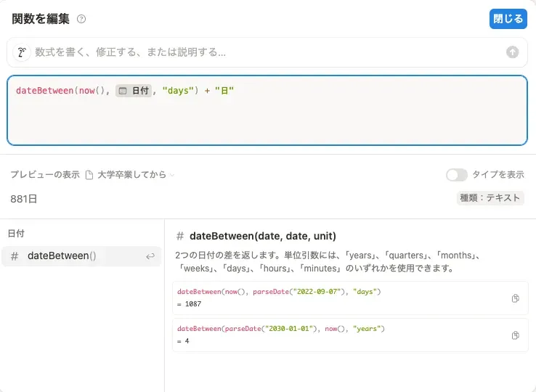Click the hash icon next to dateBetween()

pyautogui.click(x=15, y=256)
